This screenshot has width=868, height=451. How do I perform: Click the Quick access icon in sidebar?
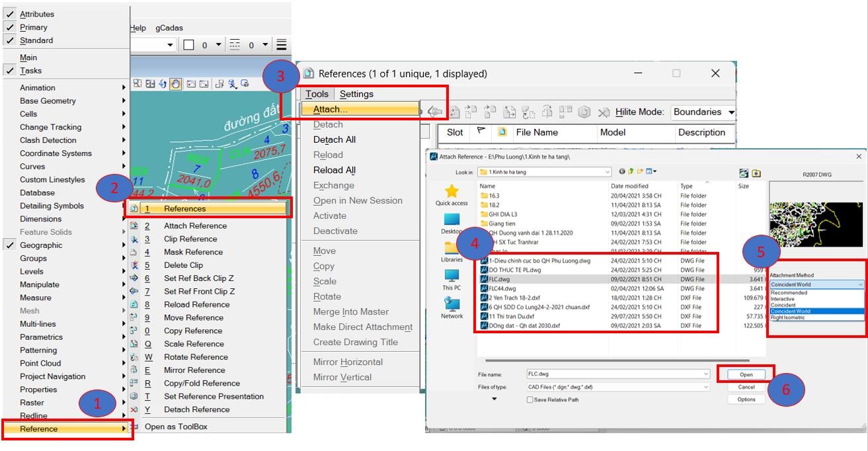[x=452, y=192]
